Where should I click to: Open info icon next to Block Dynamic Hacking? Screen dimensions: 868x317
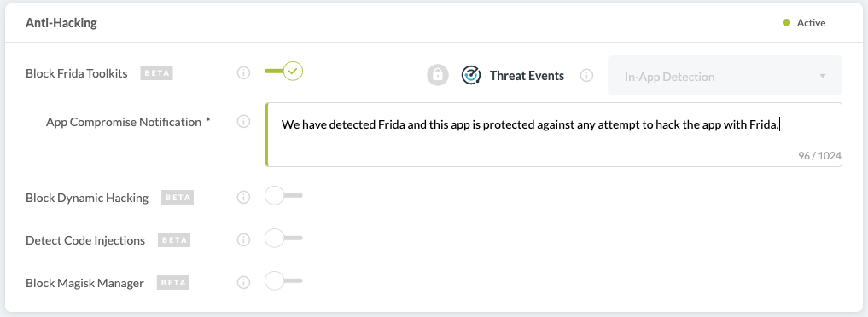click(x=243, y=197)
